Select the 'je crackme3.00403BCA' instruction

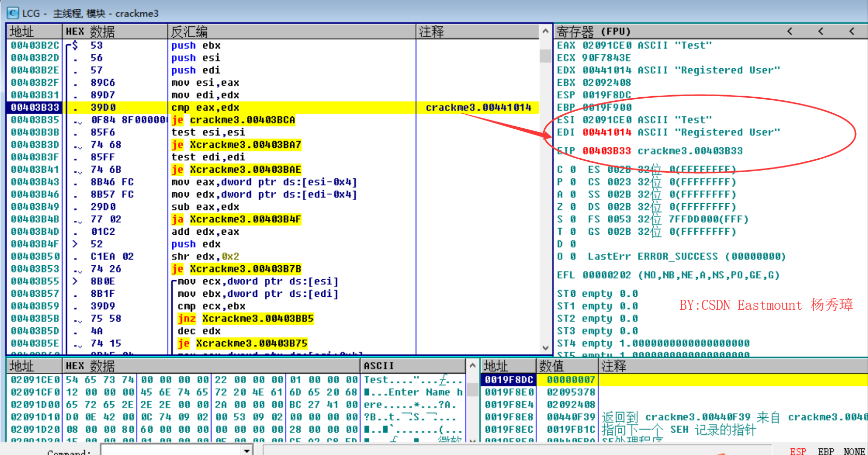233,120
